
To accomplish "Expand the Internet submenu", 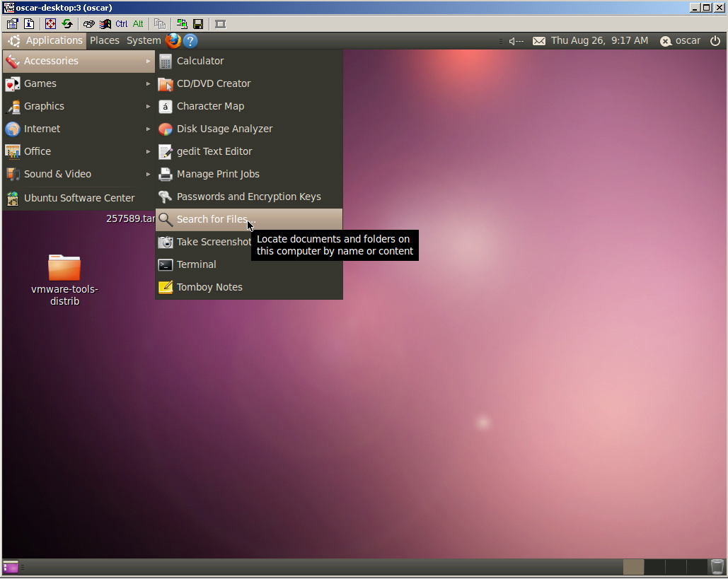I will tap(79, 129).
